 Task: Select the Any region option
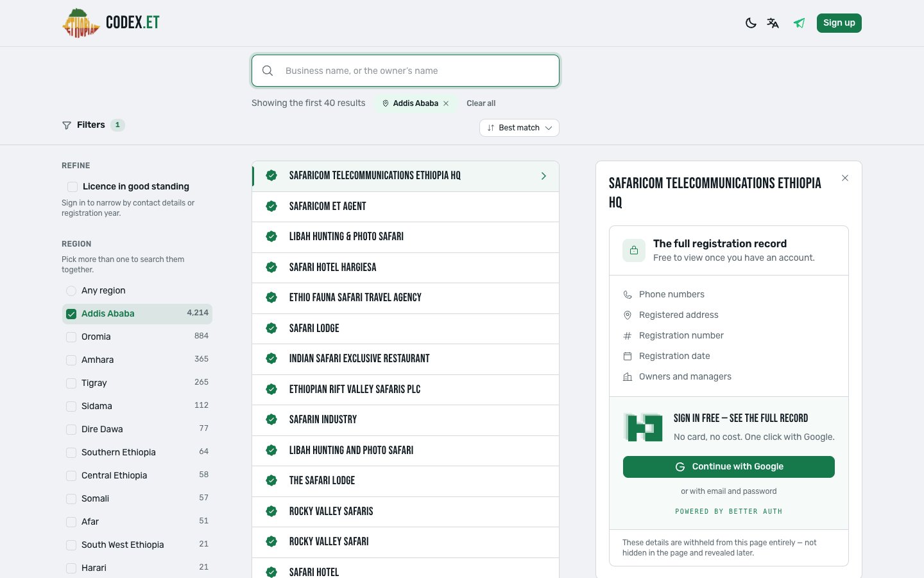[x=71, y=291]
